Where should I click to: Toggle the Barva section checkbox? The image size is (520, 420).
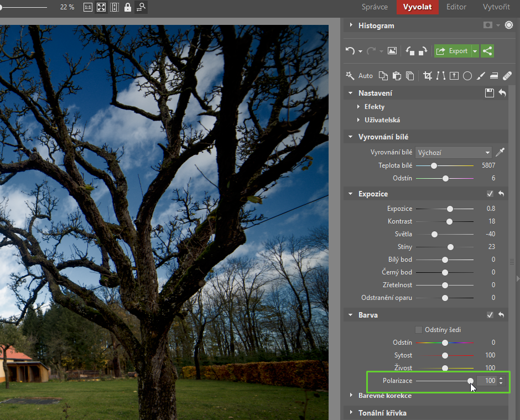pos(490,315)
